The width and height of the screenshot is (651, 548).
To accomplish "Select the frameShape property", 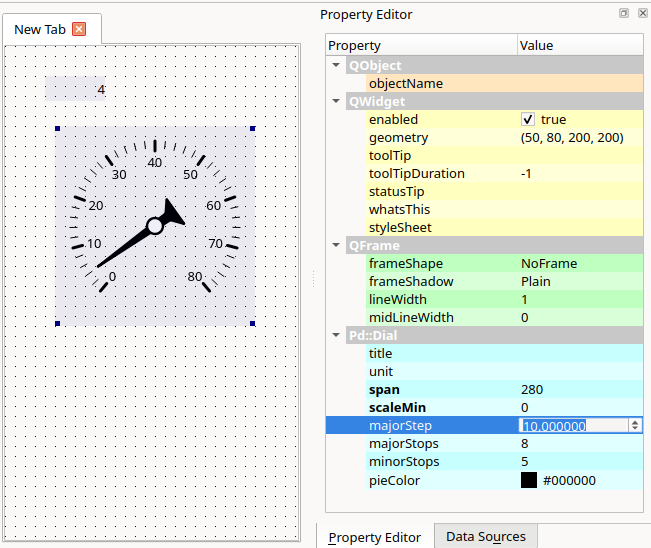I will click(504, 263).
